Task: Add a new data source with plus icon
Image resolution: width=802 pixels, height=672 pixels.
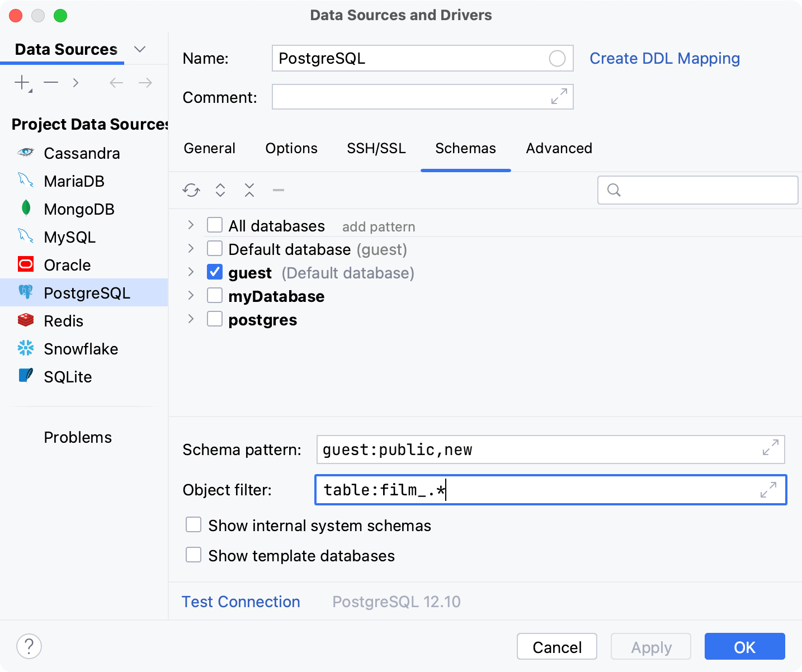Action: (x=21, y=82)
